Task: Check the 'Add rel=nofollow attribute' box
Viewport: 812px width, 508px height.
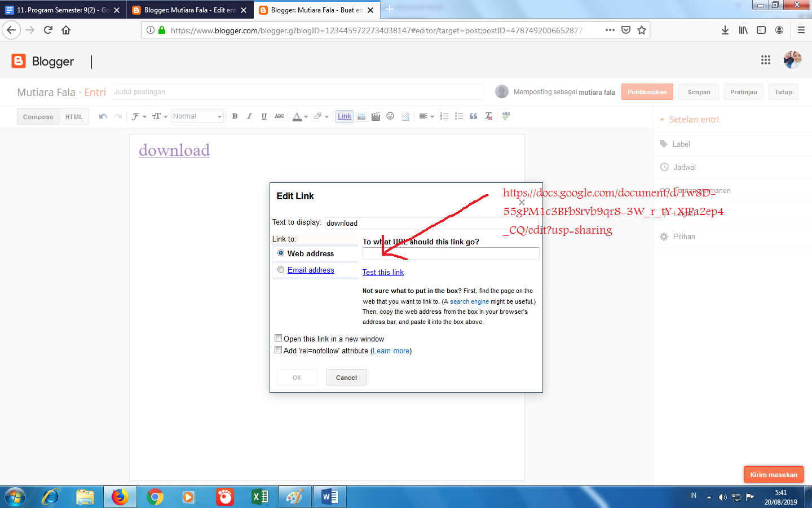Action: [278, 349]
